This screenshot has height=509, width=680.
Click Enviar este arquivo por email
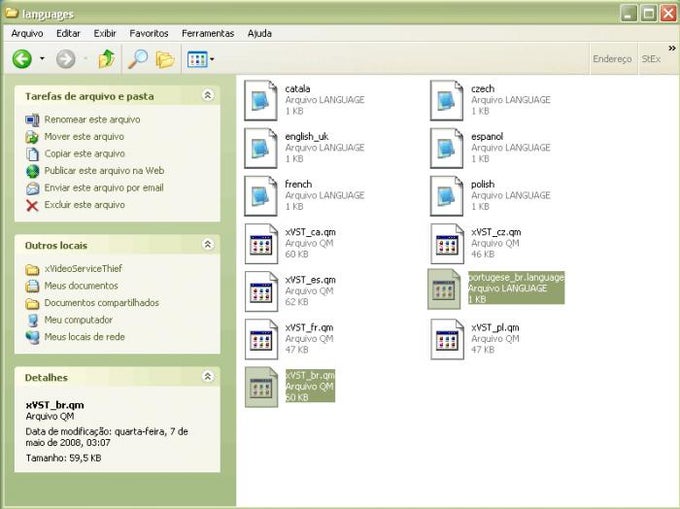(x=104, y=188)
